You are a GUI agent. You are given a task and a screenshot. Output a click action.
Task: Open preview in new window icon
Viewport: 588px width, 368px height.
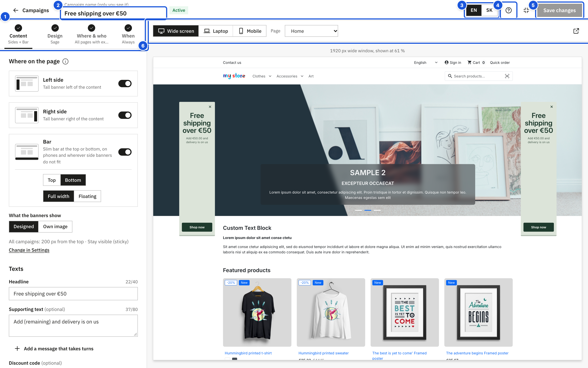click(x=576, y=31)
